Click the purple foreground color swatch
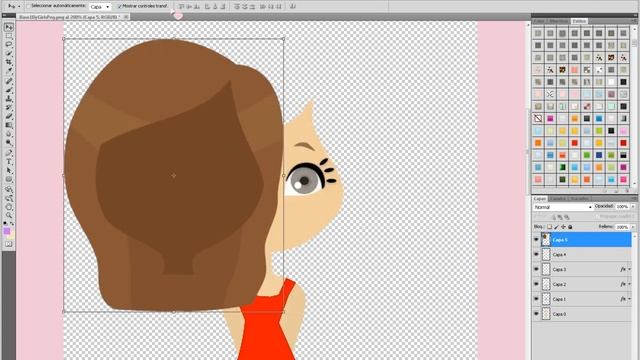This screenshot has width=640, height=360. point(7,231)
